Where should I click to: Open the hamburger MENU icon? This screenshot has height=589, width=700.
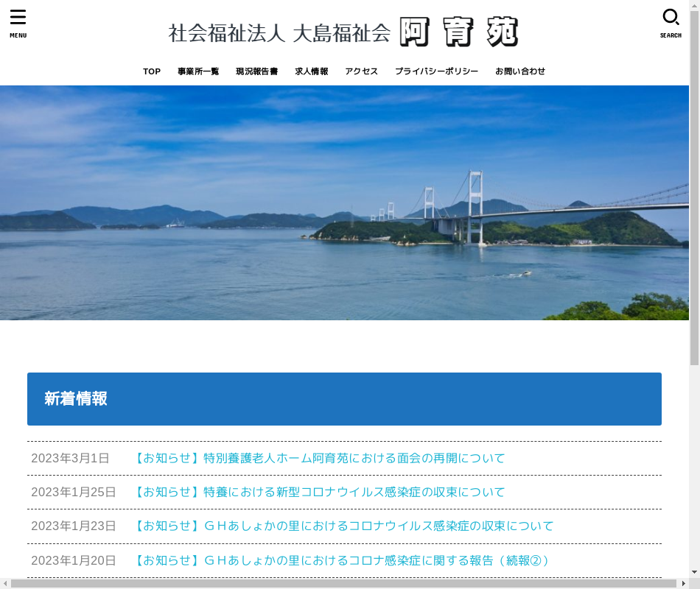coord(18,22)
